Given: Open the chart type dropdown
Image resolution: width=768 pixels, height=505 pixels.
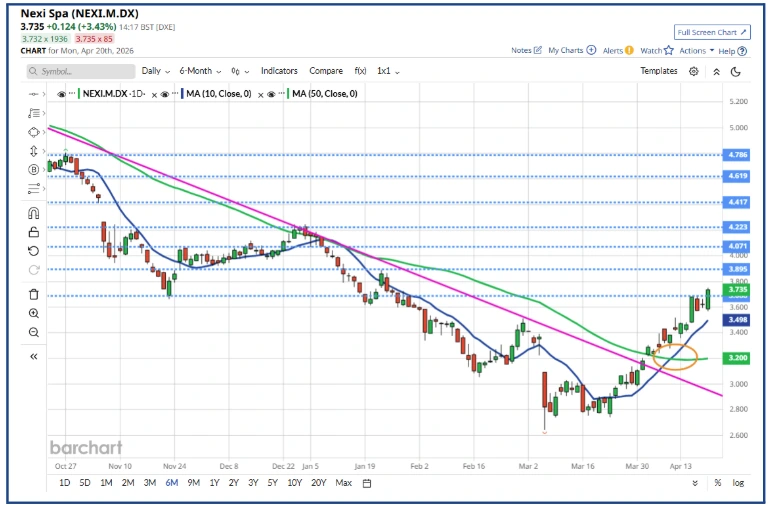Looking at the screenshot, I should tap(240, 72).
